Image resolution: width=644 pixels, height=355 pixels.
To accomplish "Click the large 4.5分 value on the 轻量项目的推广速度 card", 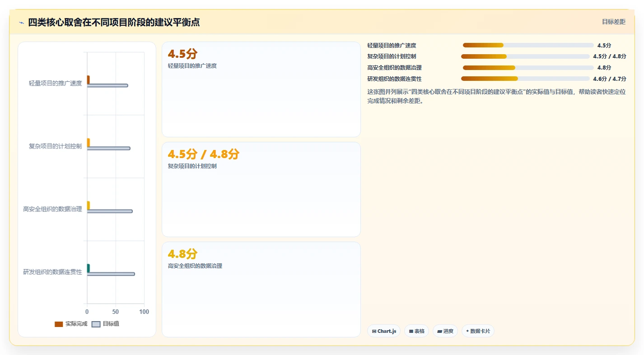I will pyautogui.click(x=183, y=54).
